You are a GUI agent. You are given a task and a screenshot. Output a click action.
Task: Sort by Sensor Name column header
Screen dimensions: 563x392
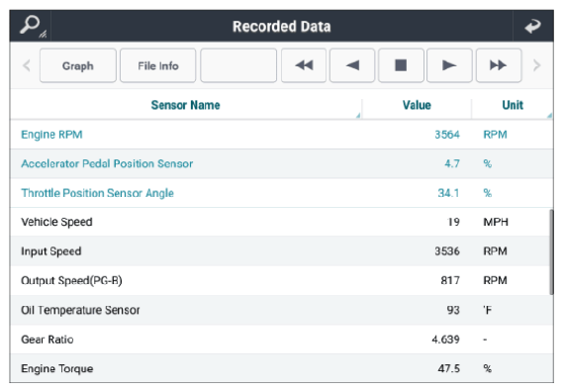point(186,105)
